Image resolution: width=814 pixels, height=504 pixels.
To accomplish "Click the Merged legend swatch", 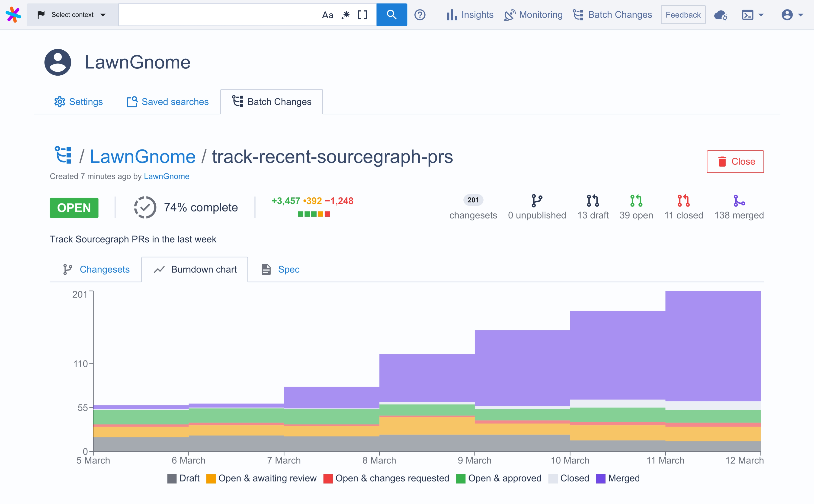I will coord(600,479).
